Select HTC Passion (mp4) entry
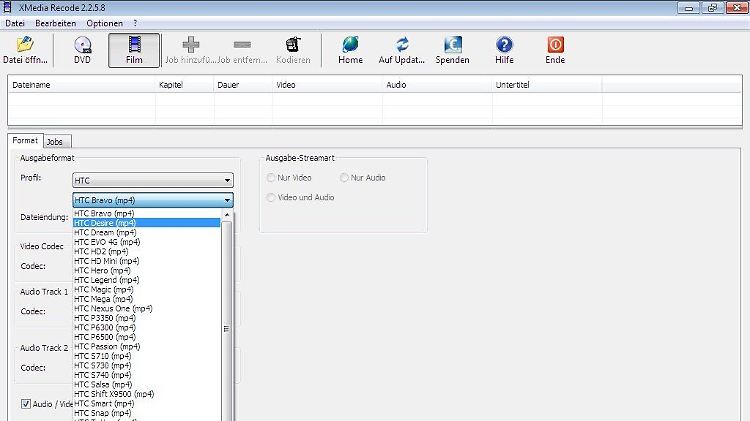Image resolution: width=750 pixels, height=421 pixels. click(146, 346)
